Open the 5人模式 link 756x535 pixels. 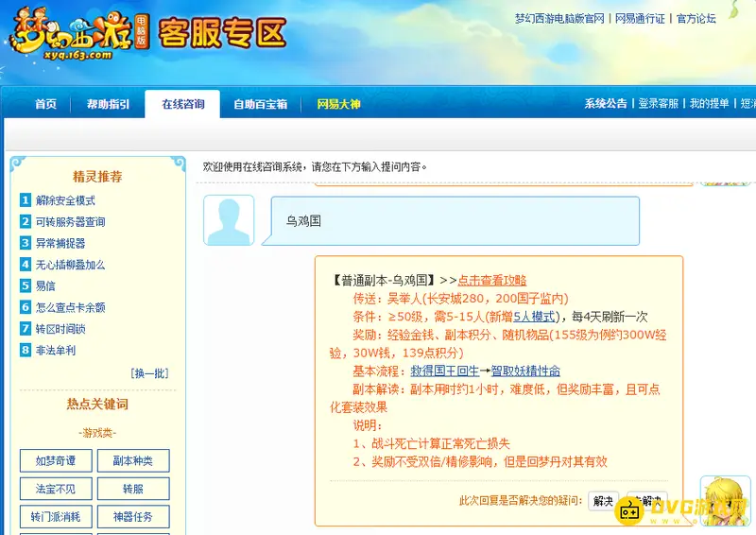[x=534, y=317]
